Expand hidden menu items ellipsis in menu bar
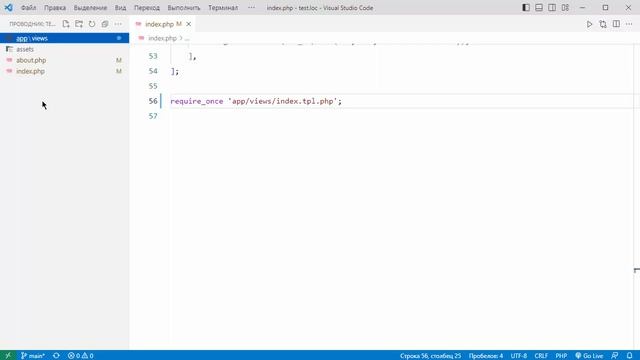Viewport: 640px width, 360px height. pyautogui.click(x=251, y=8)
